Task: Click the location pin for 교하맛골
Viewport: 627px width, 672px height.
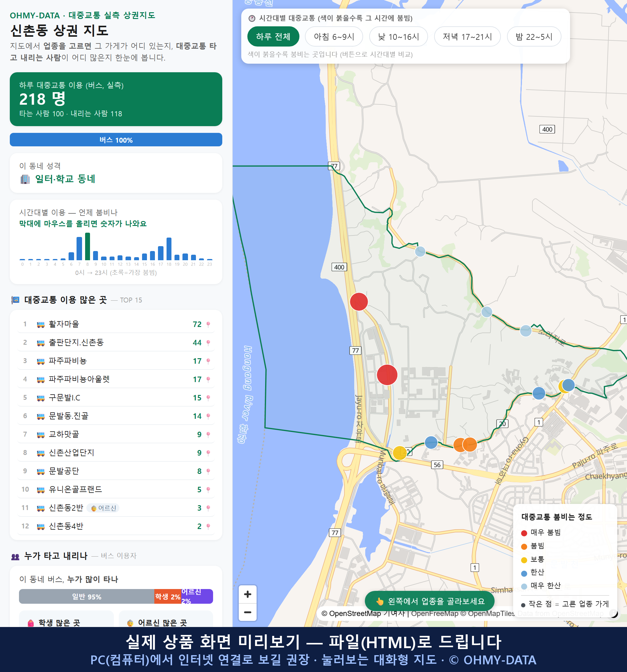Action: pos(208,434)
